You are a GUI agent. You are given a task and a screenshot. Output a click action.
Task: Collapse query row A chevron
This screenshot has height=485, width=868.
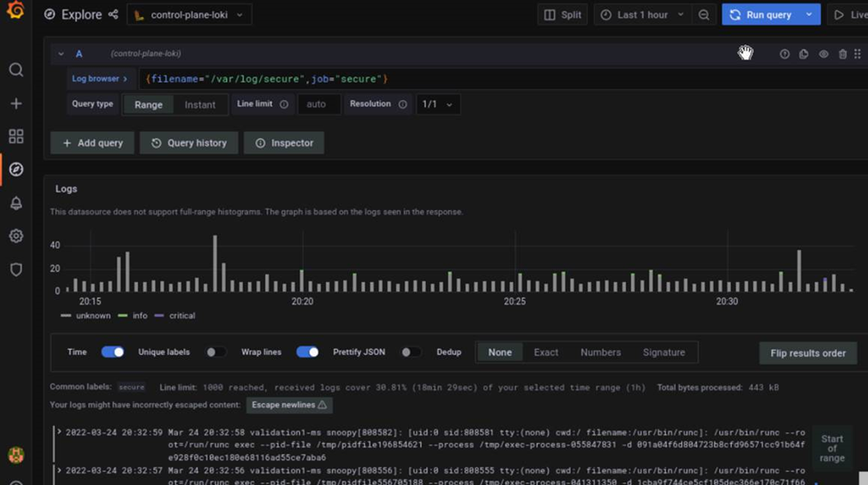61,53
